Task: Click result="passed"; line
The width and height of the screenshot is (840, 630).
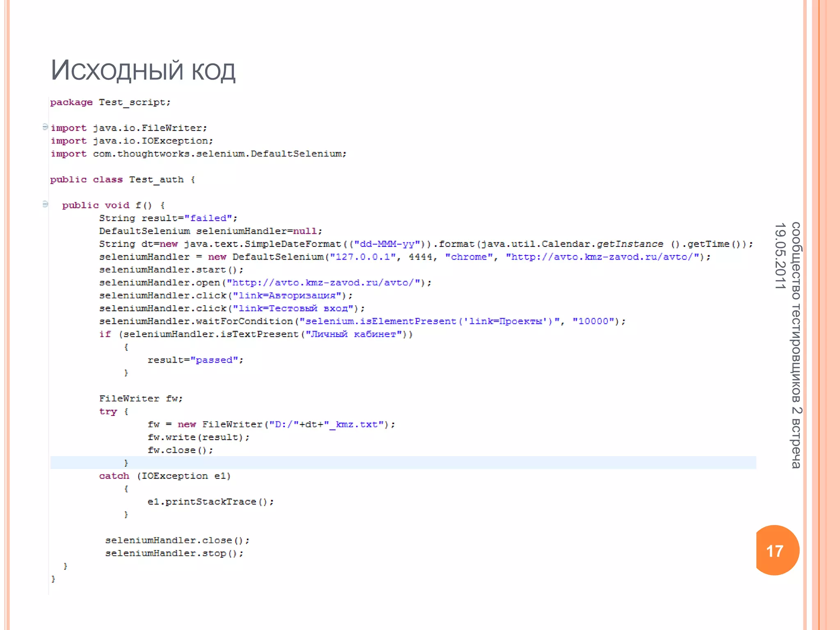Action: (196, 360)
